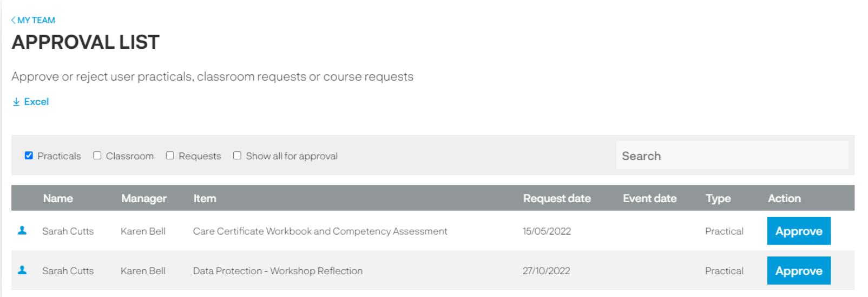The height and width of the screenshot is (297, 868).
Task: Click the Item column header
Action: [x=205, y=198]
